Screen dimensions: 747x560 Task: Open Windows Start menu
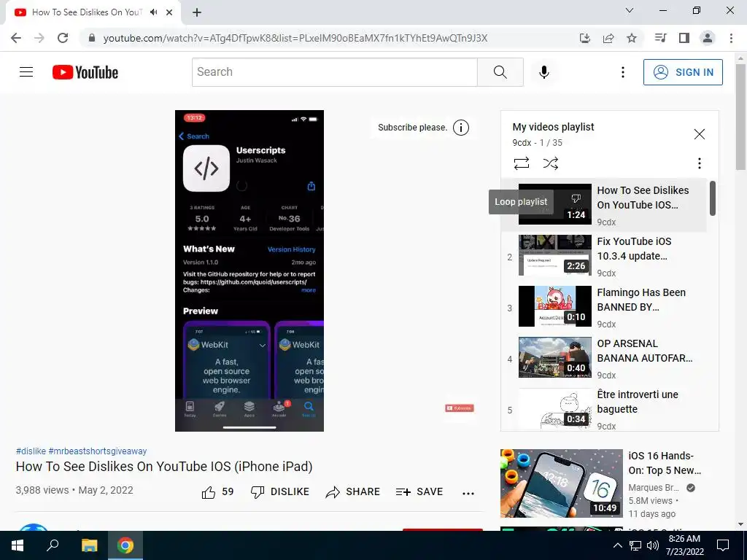(18, 545)
